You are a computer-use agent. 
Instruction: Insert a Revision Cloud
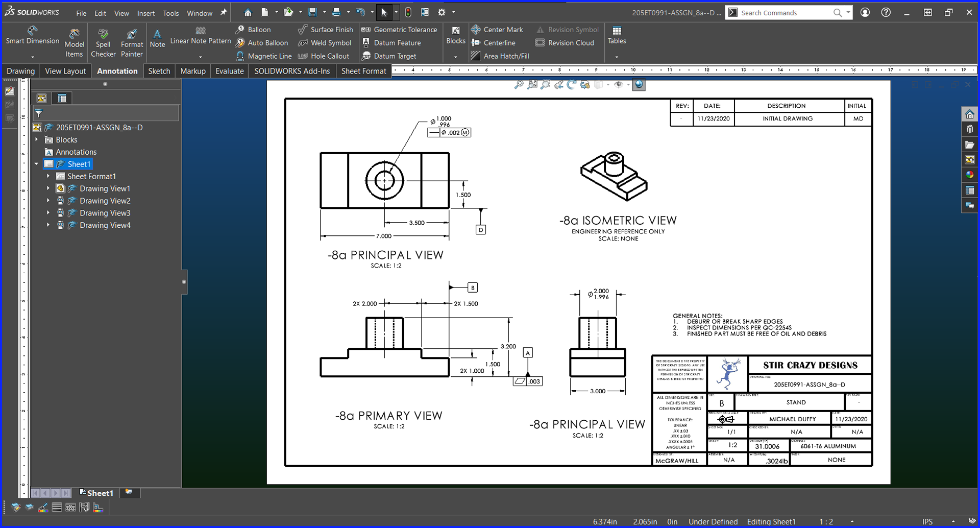[x=565, y=43]
